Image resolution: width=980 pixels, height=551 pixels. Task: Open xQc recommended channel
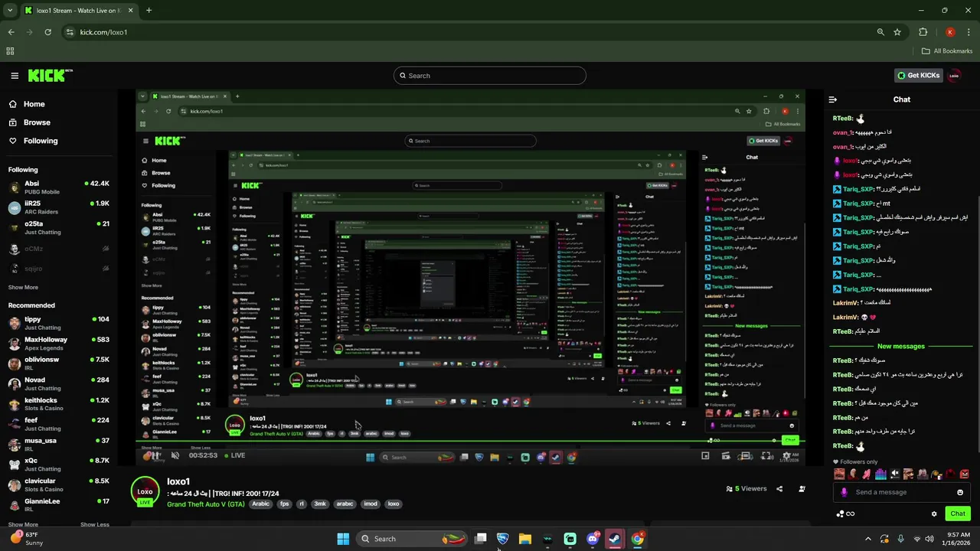pos(58,465)
